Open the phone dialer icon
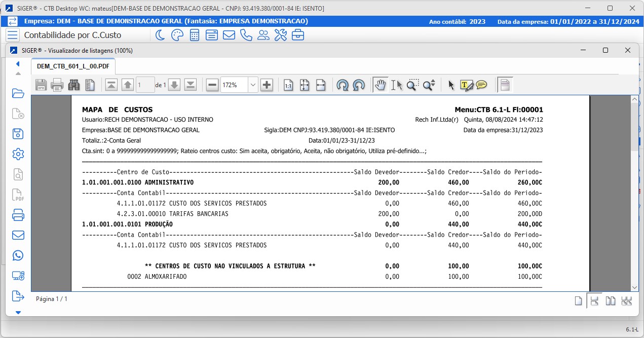The image size is (644, 338). tap(246, 35)
